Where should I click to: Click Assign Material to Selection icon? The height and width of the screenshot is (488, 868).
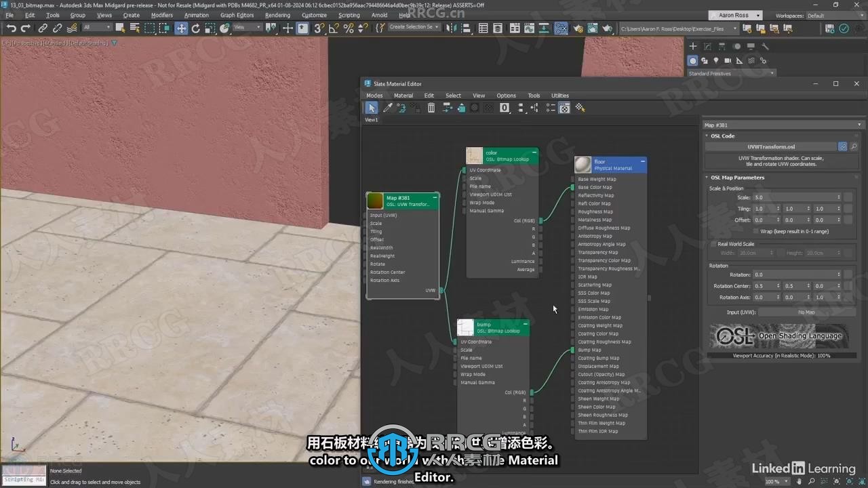coord(416,108)
